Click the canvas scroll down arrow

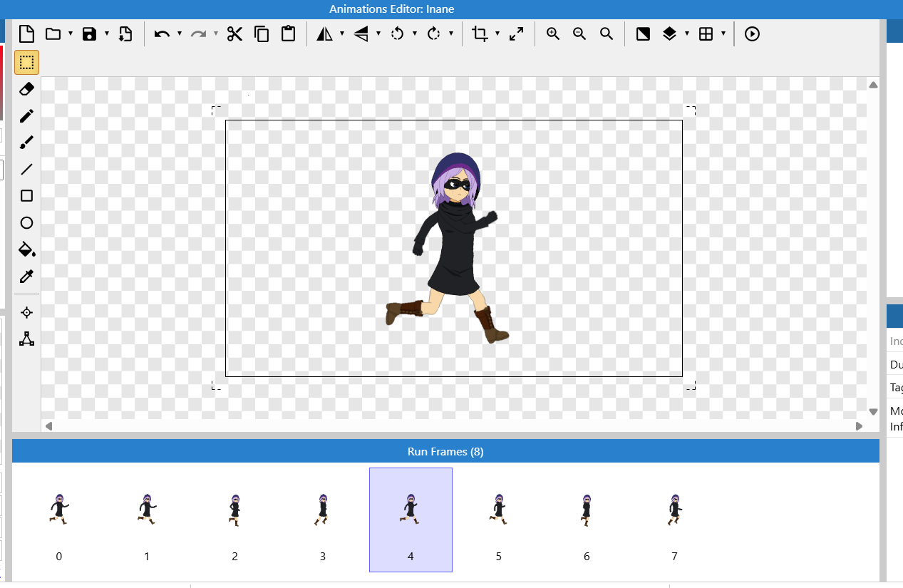(x=873, y=411)
